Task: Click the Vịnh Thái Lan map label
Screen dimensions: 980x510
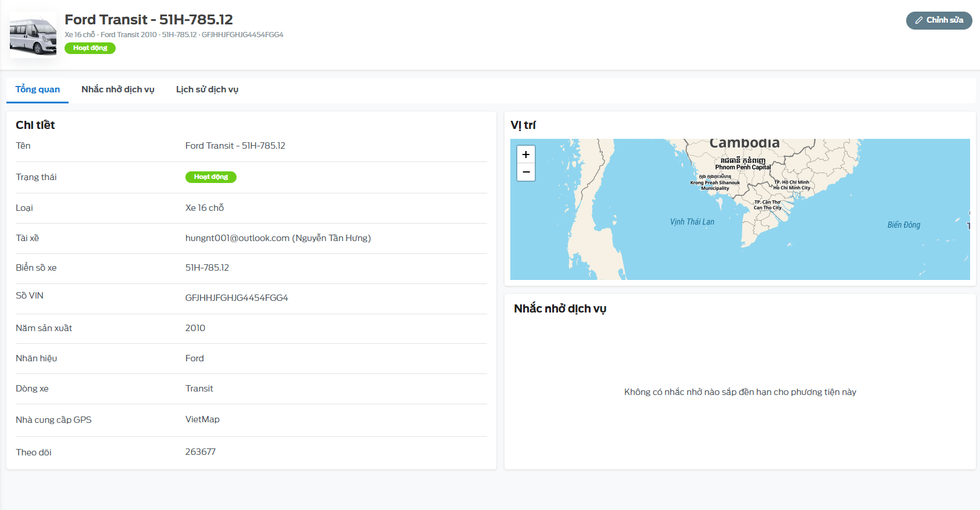Action: [692, 222]
